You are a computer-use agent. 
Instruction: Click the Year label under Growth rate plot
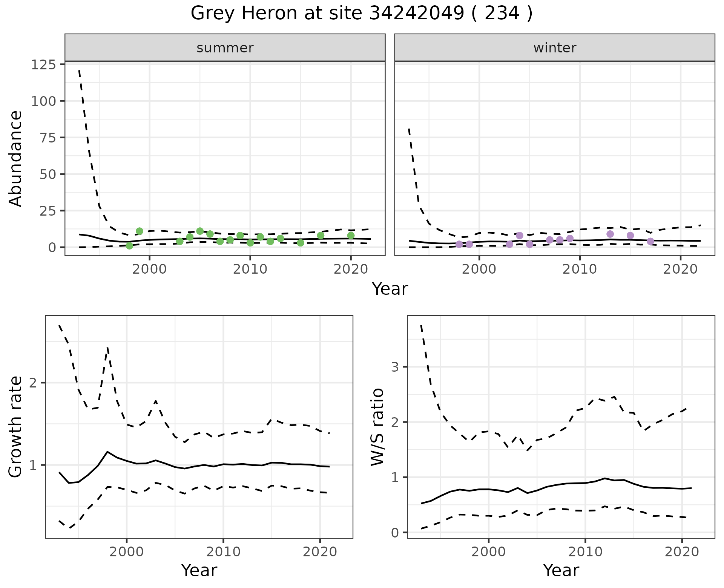pos(199,570)
